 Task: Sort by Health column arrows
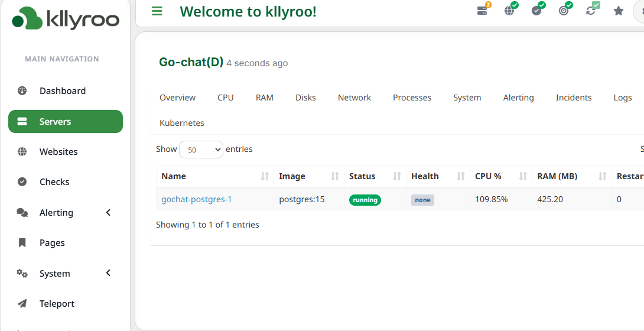461,176
